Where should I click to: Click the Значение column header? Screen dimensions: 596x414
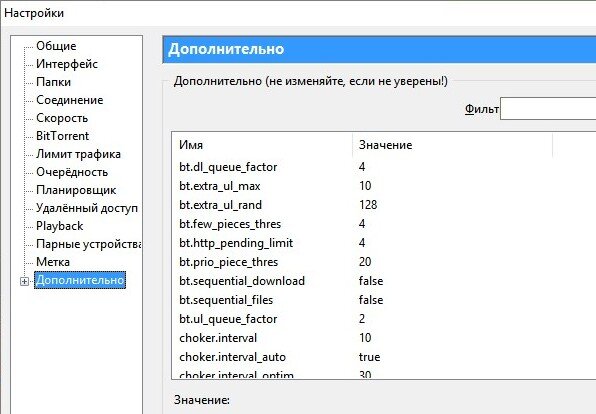[452, 145]
